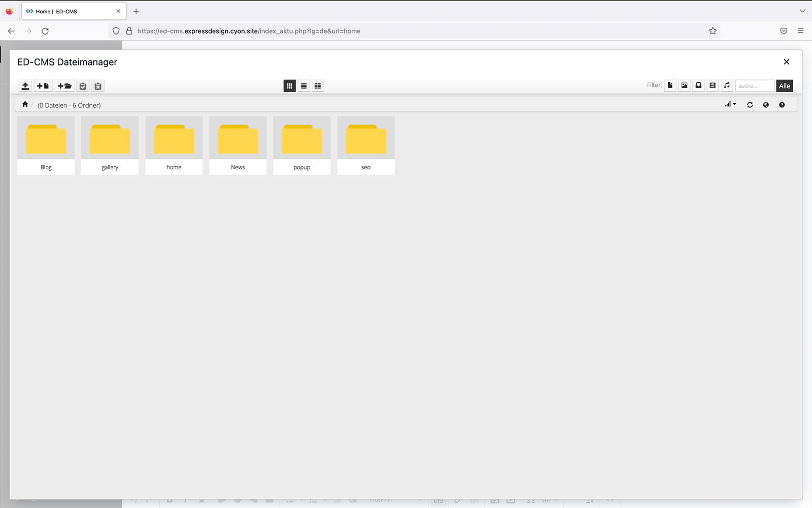
Task: Toggle the audio files filter
Action: tap(727, 85)
